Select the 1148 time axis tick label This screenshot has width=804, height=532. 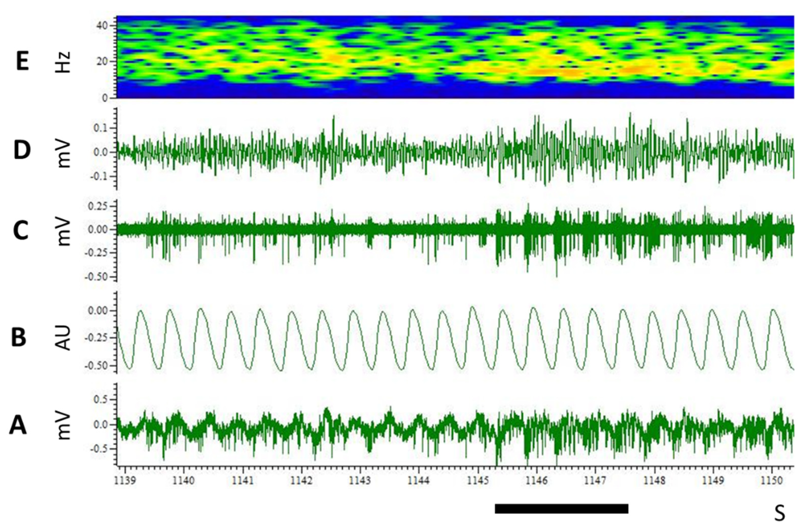coord(654,481)
